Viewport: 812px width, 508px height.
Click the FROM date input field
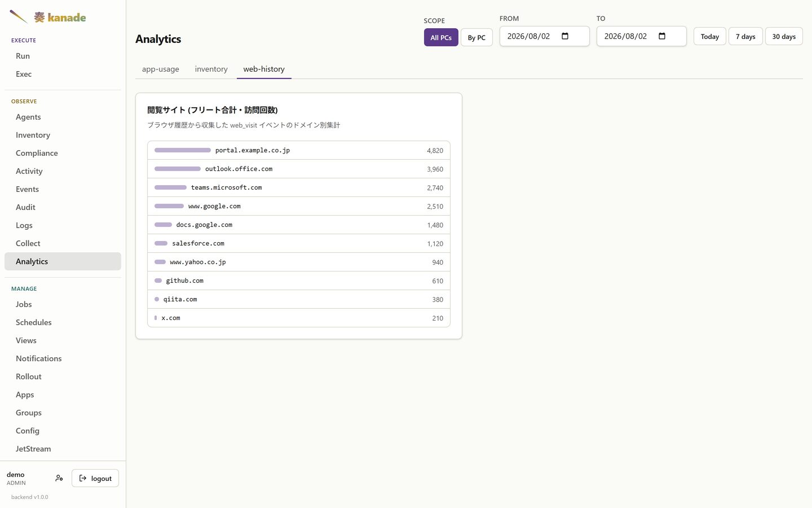pyautogui.click(x=545, y=36)
